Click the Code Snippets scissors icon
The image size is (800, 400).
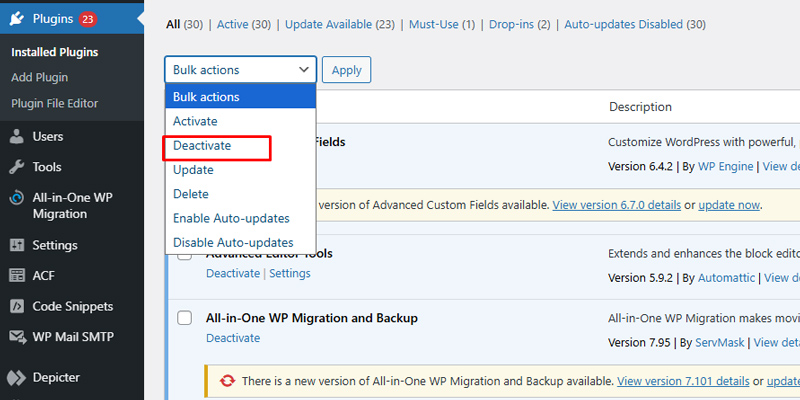16,306
